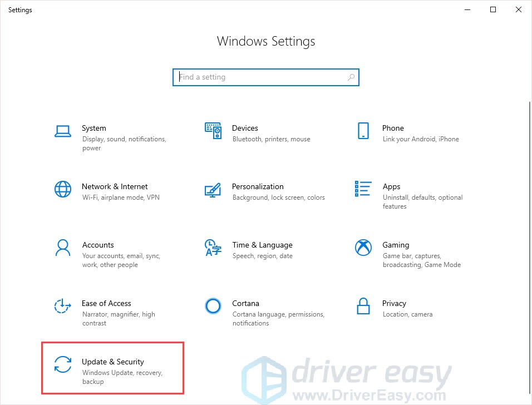Select the Accounts person icon
Screen dimensions: 532x405
click(x=63, y=248)
